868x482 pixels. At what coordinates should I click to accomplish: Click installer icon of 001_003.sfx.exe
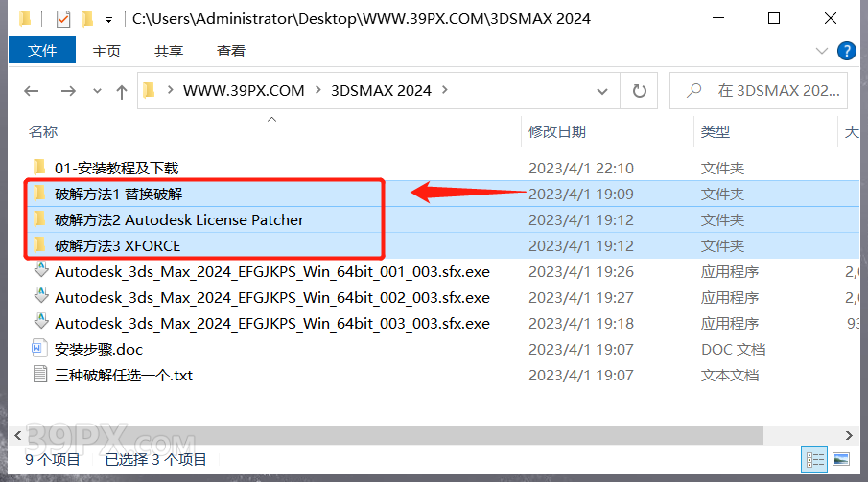41,269
